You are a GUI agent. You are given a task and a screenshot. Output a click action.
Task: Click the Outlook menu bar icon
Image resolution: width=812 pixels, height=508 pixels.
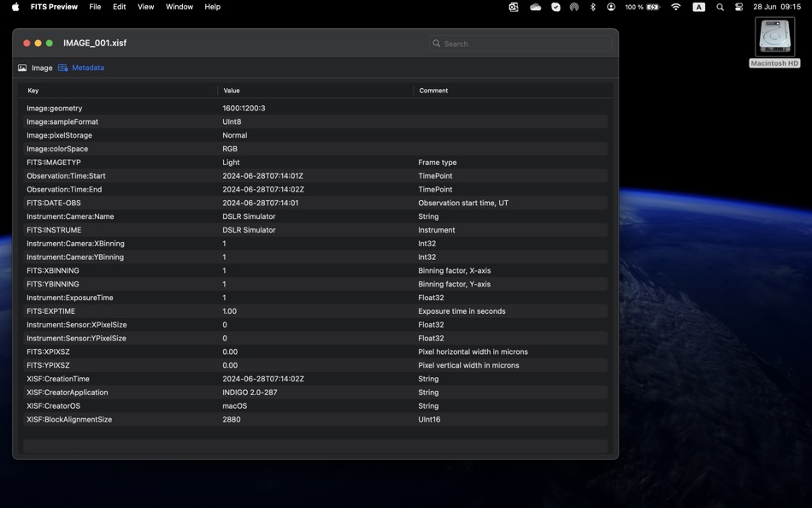click(x=513, y=7)
